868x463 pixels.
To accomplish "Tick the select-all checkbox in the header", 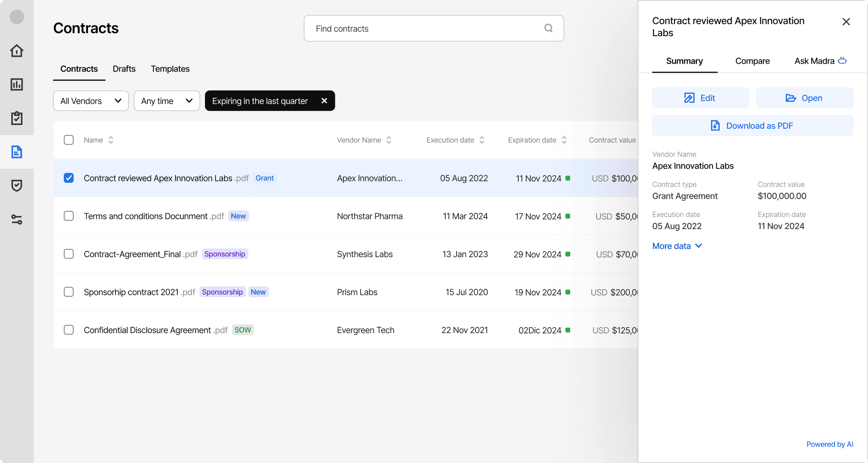I will click(x=69, y=140).
